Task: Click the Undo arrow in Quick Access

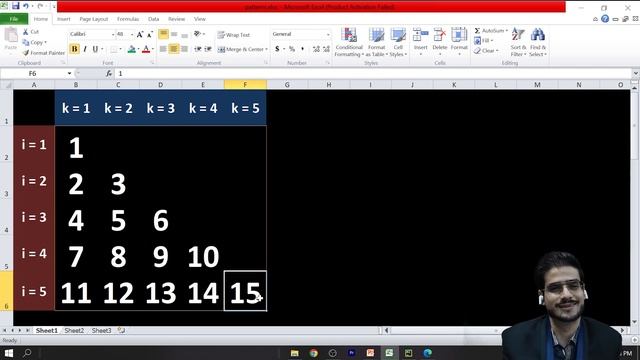Action: point(26,6)
